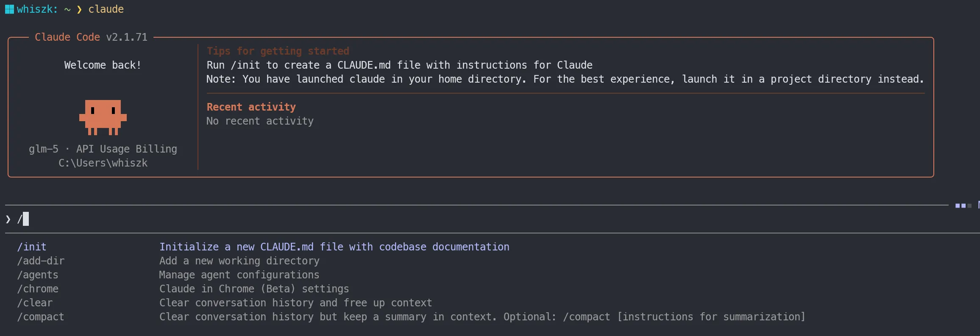Click the yellow prompt arrow after tilde
980x336 pixels.
pyautogui.click(x=79, y=9)
